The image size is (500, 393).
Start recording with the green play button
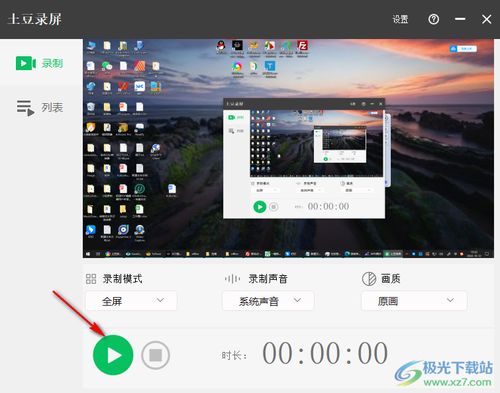[x=113, y=355]
